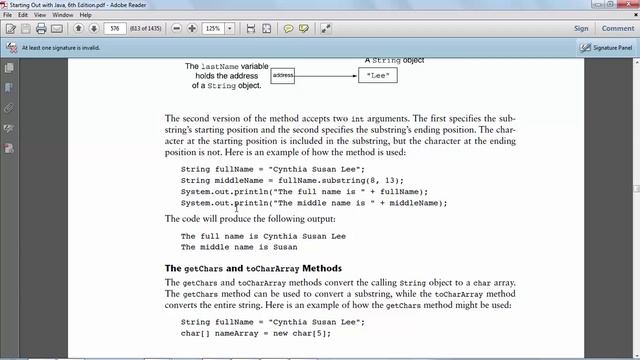Click the Email envelope icon

57,29
